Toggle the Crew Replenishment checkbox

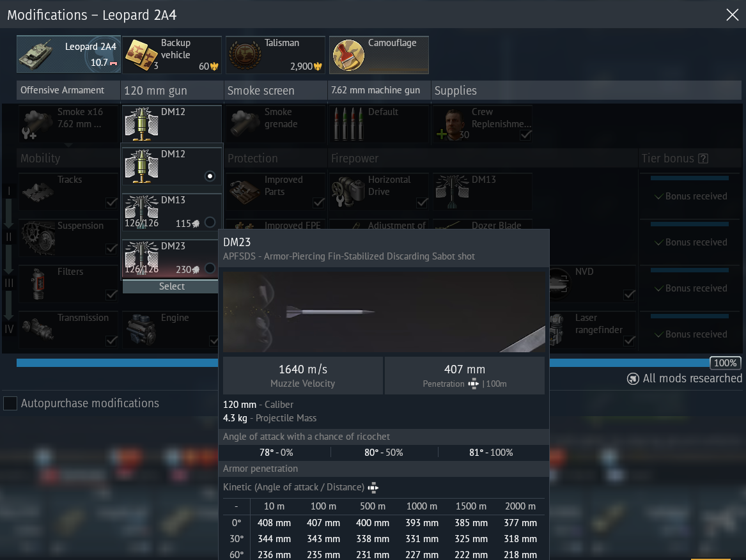click(x=525, y=135)
